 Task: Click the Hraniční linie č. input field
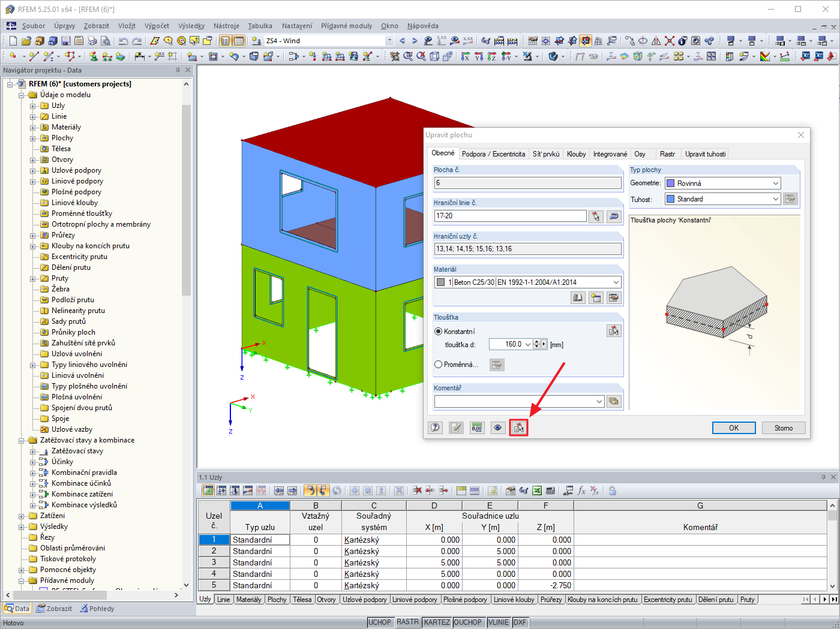[510, 216]
